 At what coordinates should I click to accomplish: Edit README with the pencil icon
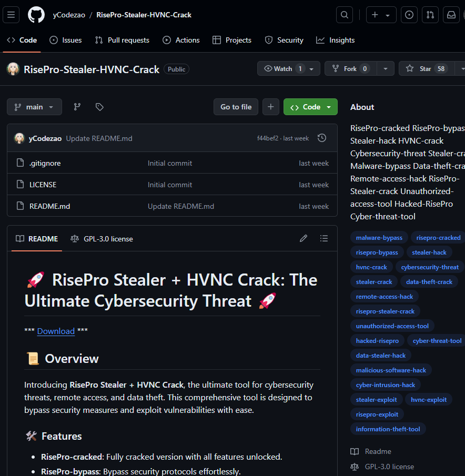[304, 238]
